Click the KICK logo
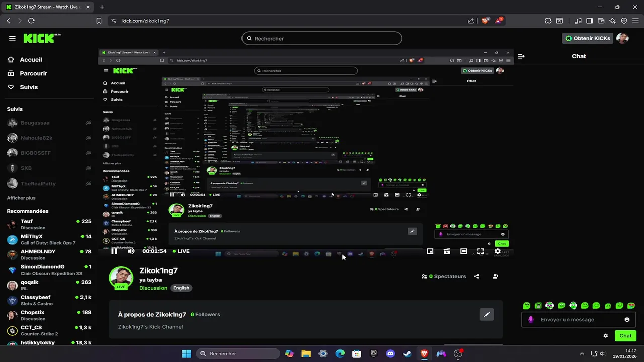 [42, 38]
